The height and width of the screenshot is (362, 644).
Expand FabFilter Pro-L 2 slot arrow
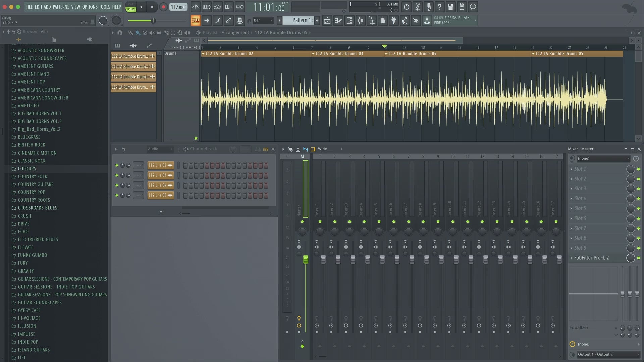coord(571,258)
